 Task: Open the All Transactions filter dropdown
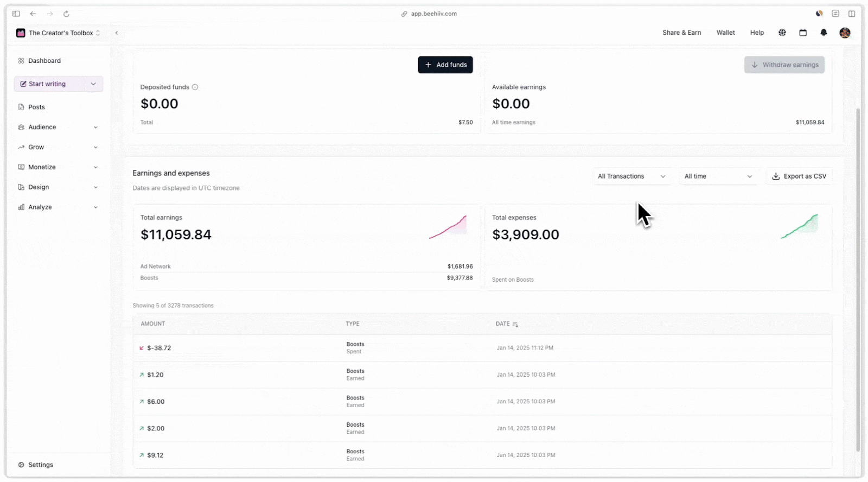(631, 176)
